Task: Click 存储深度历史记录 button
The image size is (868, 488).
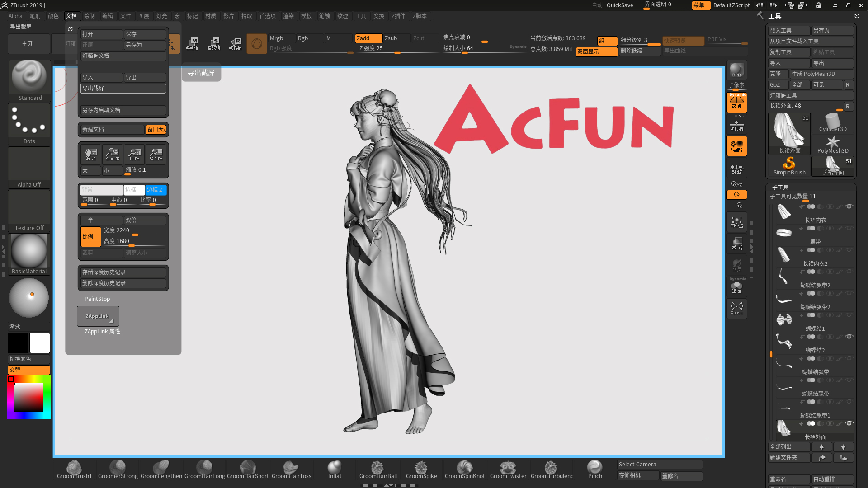Action: [x=123, y=272]
